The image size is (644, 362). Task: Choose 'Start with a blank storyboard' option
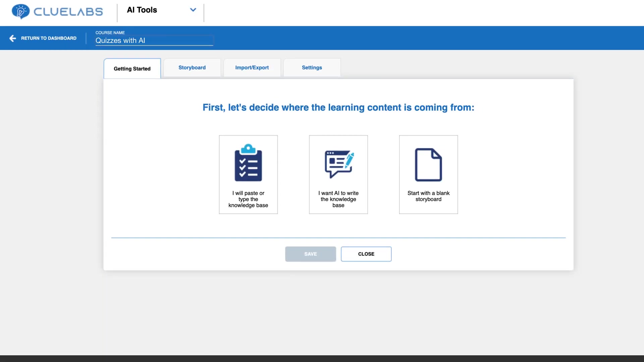(x=428, y=175)
